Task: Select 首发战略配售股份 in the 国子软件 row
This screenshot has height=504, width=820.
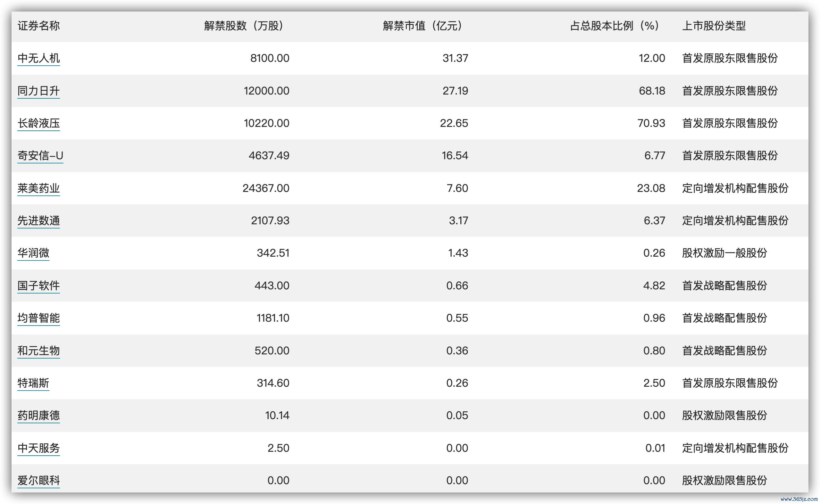Action: (724, 286)
